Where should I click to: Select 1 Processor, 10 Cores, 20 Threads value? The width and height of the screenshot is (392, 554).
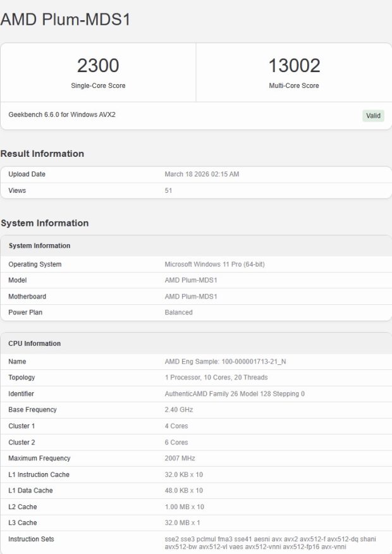(x=216, y=378)
